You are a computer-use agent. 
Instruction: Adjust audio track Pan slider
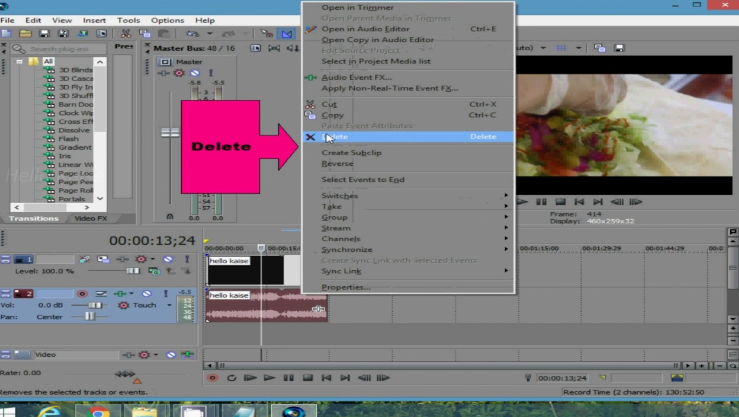pyautogui.click(x=90, y=317)
